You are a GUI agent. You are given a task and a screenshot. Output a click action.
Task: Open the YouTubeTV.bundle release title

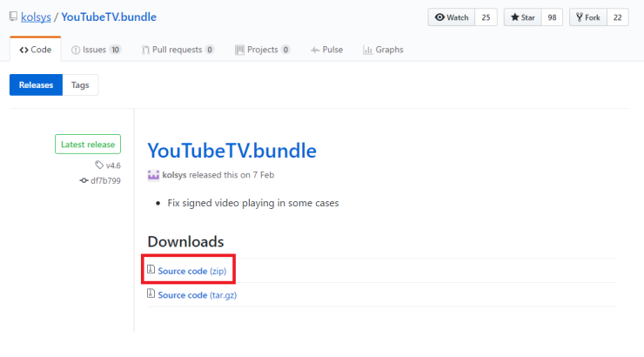point(232,151)
